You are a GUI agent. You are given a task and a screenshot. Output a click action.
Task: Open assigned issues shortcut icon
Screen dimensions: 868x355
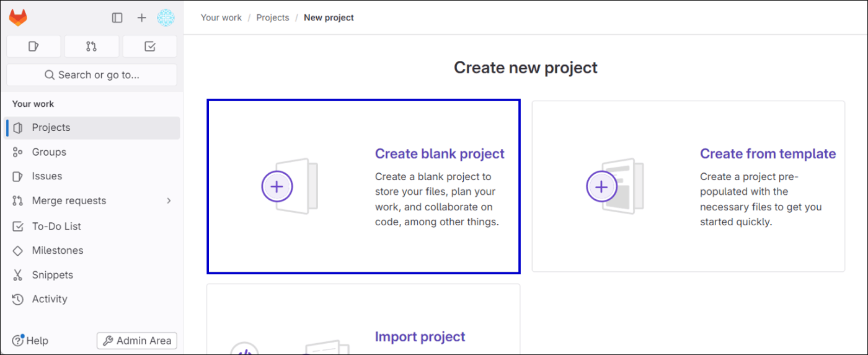pyautogui.click(x=33, y=47)
